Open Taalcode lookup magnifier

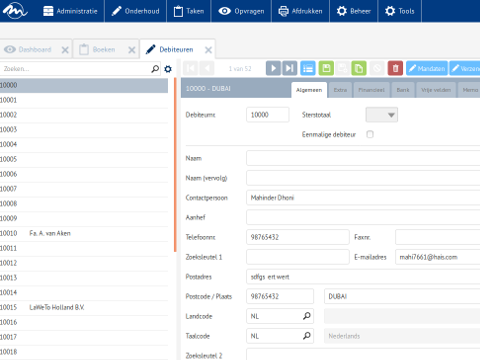pyautogui.click(x=307, y=335)
